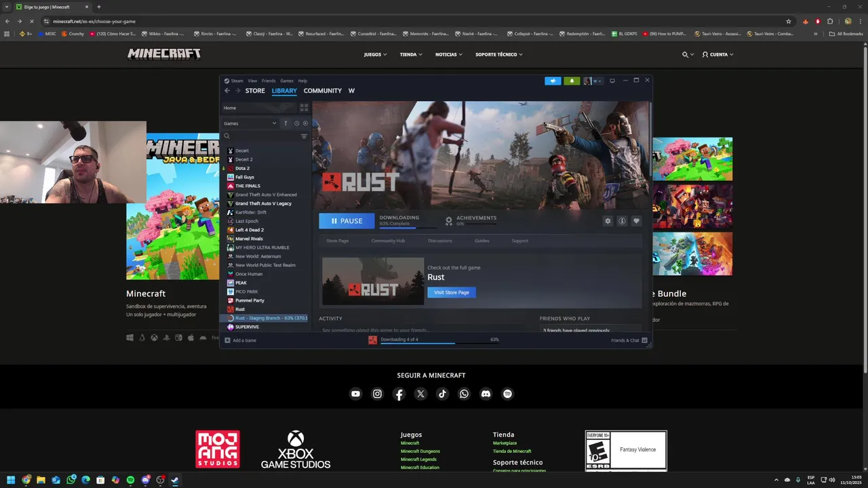Open library collections grid view icon

pyautogui.click(x=304, y=108)
